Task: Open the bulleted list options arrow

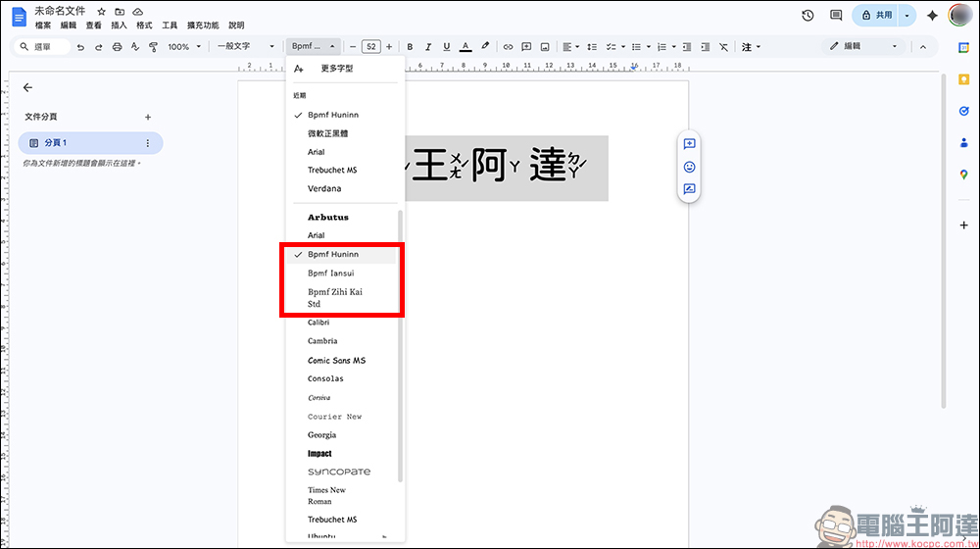Action: pyautogui.click(x=649, y=47)
